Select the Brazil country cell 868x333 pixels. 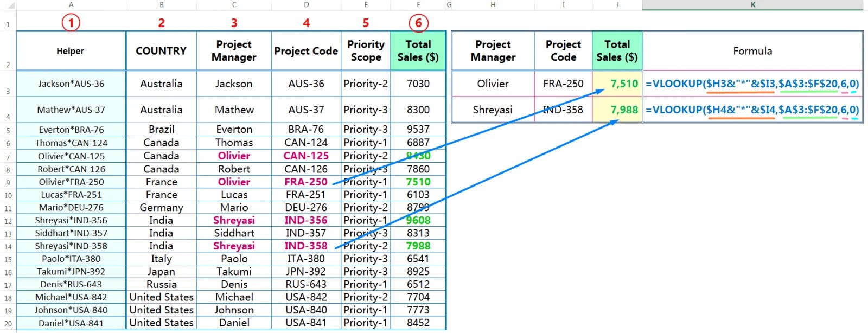click(x=161, y=130)
